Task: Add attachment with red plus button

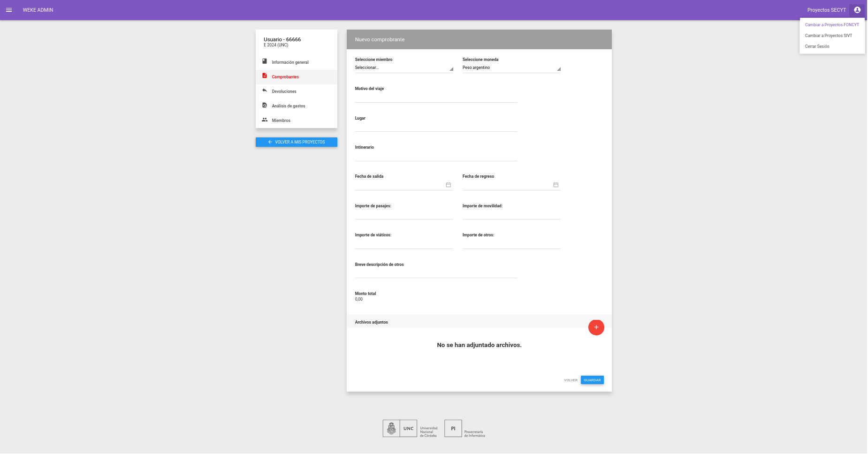Action: point(596,327)
